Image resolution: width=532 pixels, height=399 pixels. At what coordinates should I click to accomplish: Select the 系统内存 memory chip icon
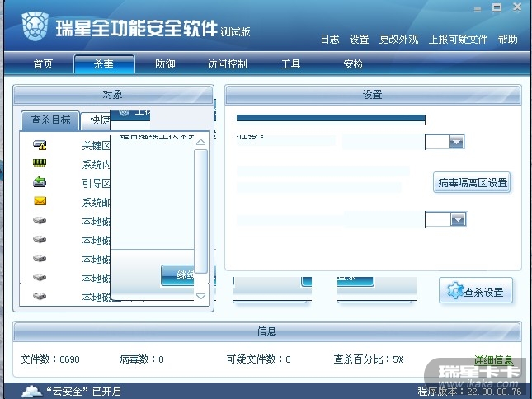[40, 163]
